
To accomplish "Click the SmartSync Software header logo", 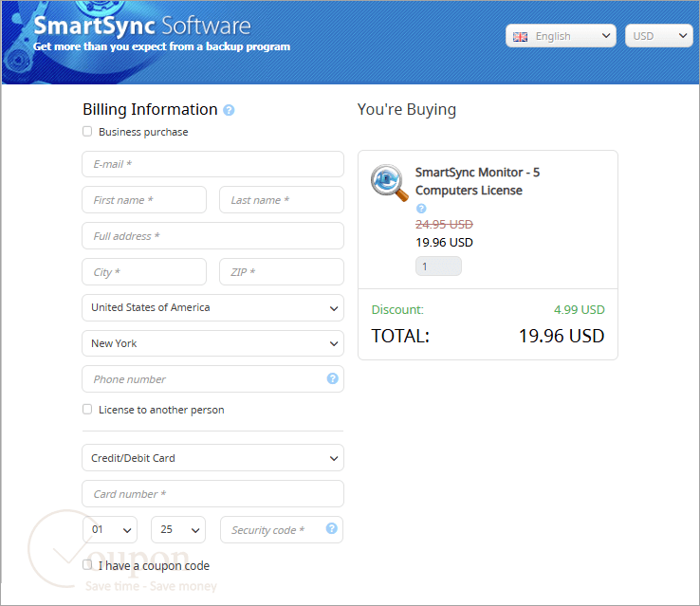I will point(142,26).
